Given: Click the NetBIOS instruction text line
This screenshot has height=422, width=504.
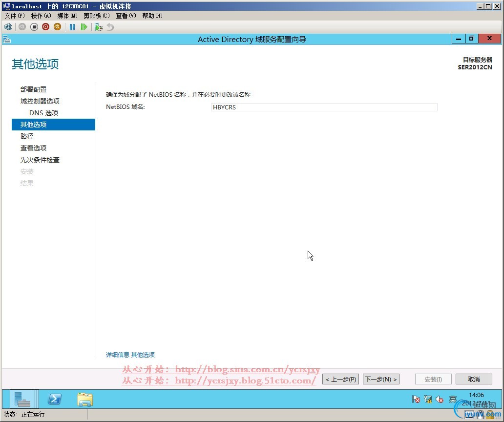Looking at the screenshot, I should coord(178,94).
